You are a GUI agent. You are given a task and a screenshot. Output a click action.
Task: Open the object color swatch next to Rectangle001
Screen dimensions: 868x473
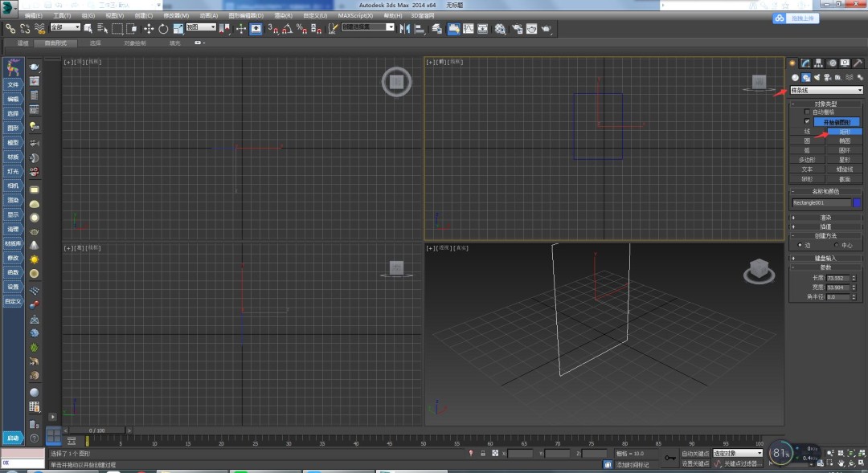point(858,202)
